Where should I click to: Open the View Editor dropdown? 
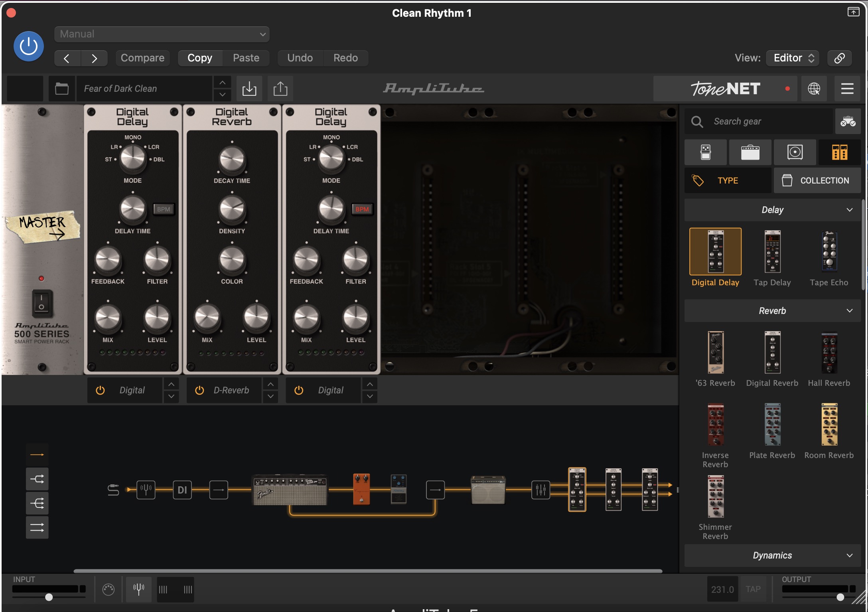[793, 58]
